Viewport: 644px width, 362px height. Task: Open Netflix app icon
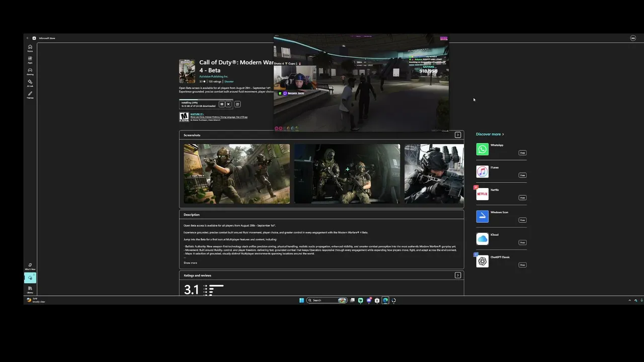[x=482, y=194]
